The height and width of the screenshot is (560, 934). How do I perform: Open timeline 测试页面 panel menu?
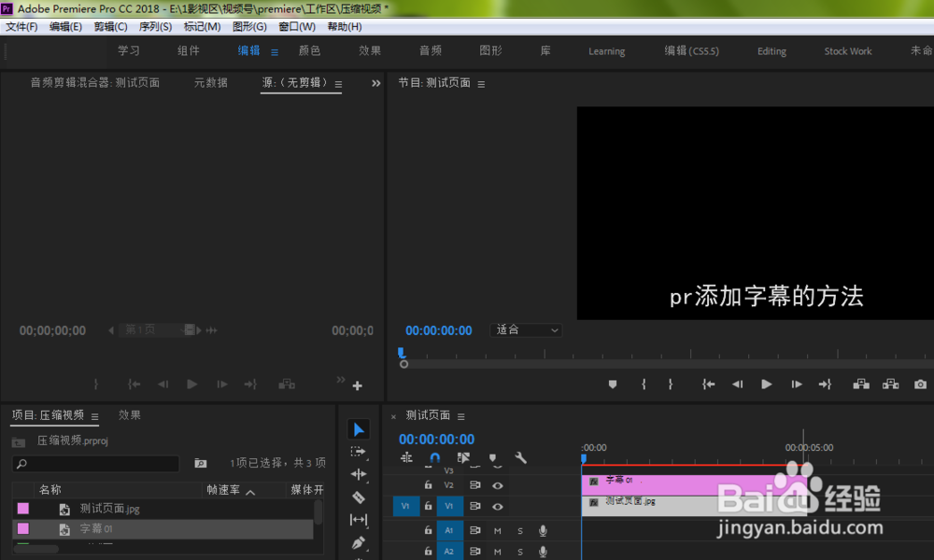(461, 416)
